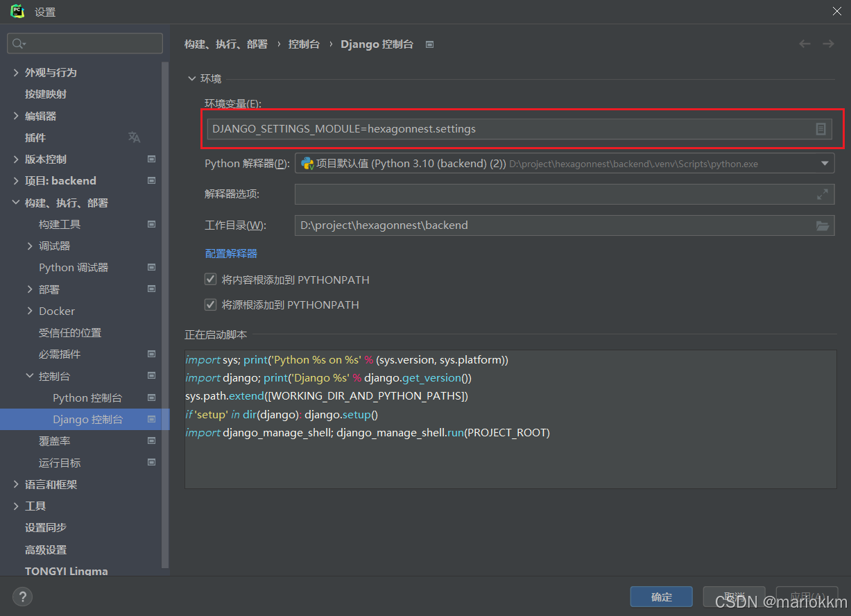Navigate back with the left arrow
851x616 pixels.
pos(805,44)
